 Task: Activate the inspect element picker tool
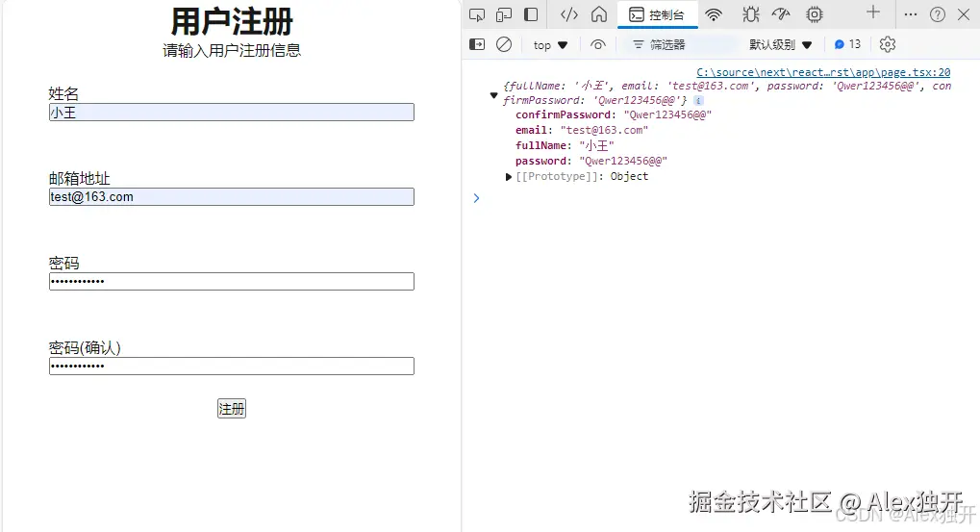click(477, 14)
